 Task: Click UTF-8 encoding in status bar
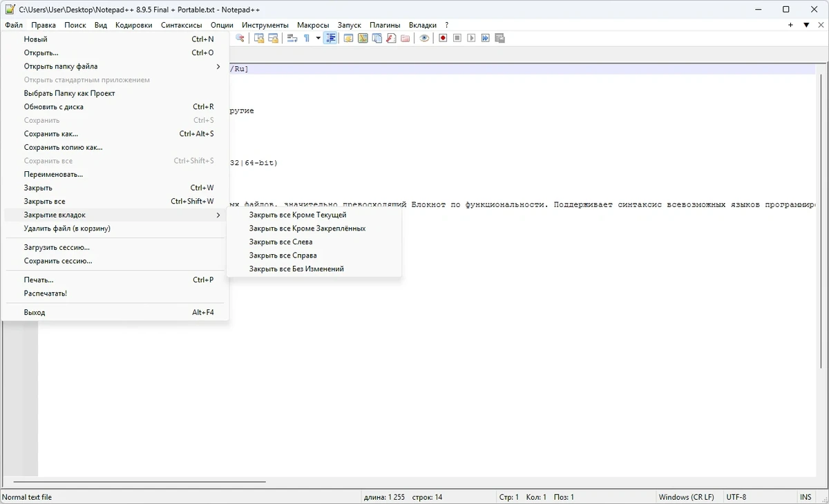[736, 497]
